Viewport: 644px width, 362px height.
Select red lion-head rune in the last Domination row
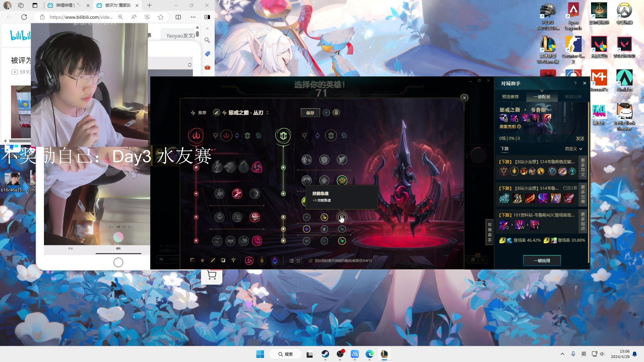tap(257, 241)
